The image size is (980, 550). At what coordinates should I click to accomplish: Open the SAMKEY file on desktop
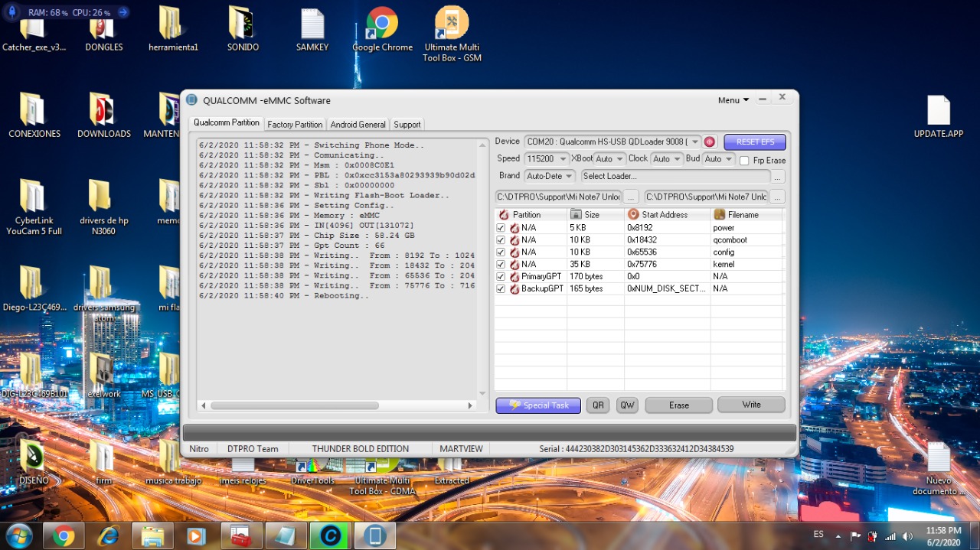312,29
